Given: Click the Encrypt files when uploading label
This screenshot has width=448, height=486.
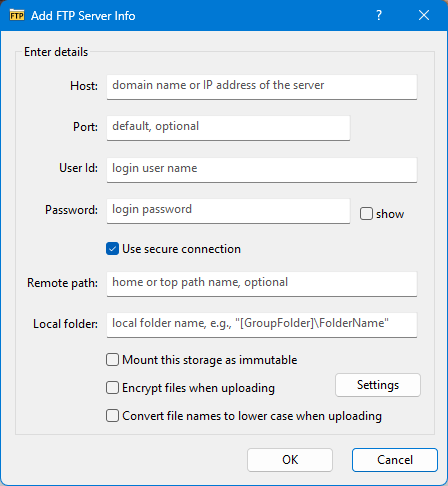Looking at the screenshot, I should coord(198,388).
